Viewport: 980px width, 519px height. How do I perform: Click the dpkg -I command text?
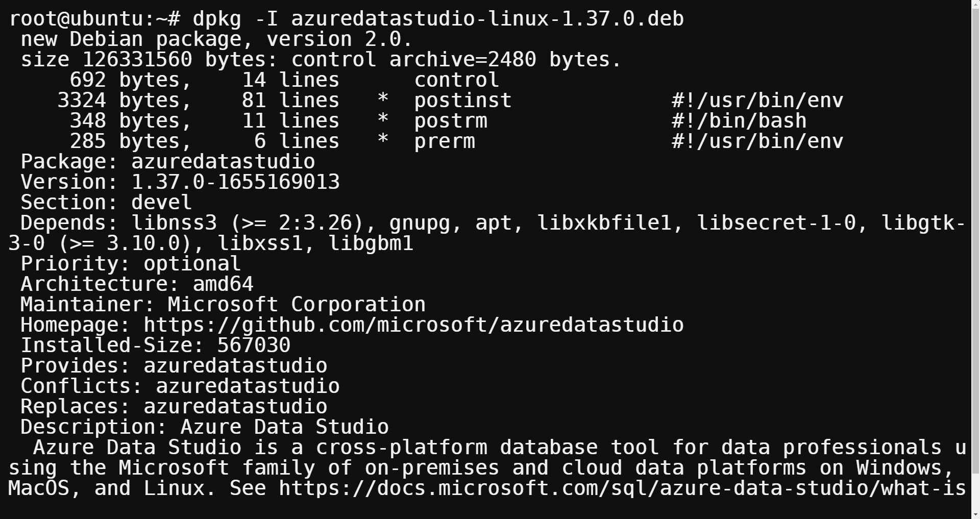(x=235, y=19)
